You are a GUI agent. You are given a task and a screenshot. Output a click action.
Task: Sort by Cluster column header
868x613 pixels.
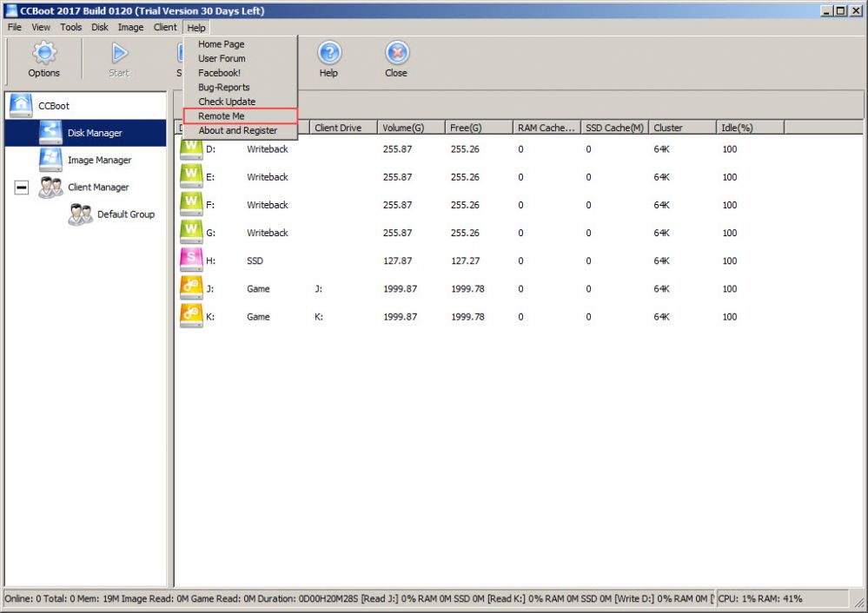(683, 128)
